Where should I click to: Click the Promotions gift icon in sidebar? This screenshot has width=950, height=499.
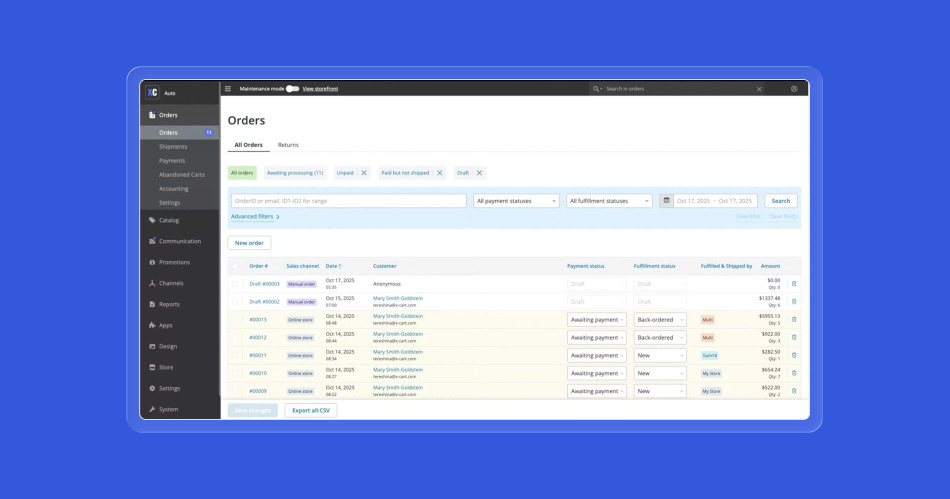click(x=152, y=262)
